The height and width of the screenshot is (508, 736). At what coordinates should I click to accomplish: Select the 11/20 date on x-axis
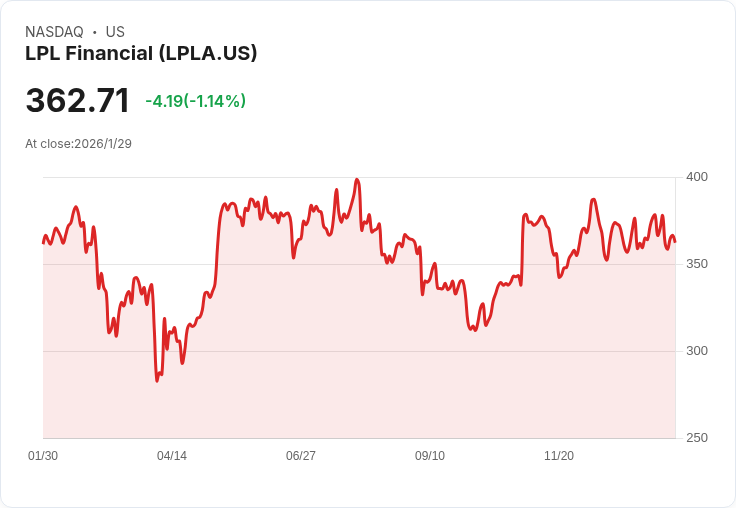point(559,456)
